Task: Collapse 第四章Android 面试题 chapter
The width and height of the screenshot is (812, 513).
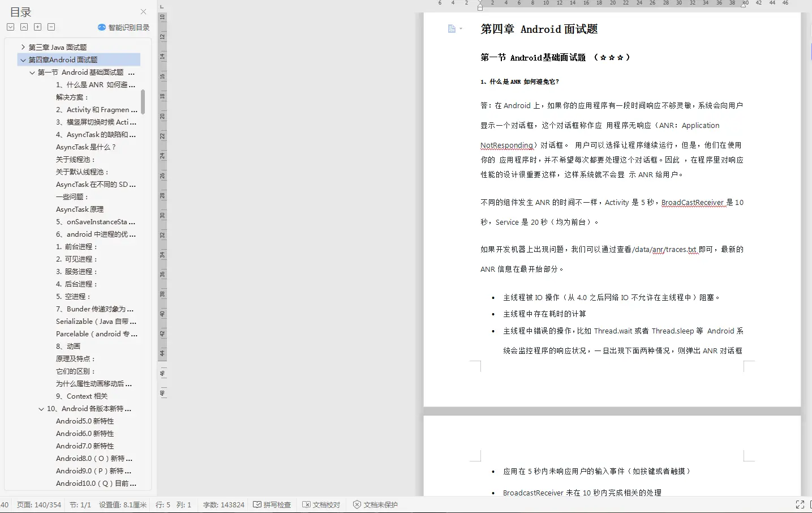Action: tap(23, 59)
